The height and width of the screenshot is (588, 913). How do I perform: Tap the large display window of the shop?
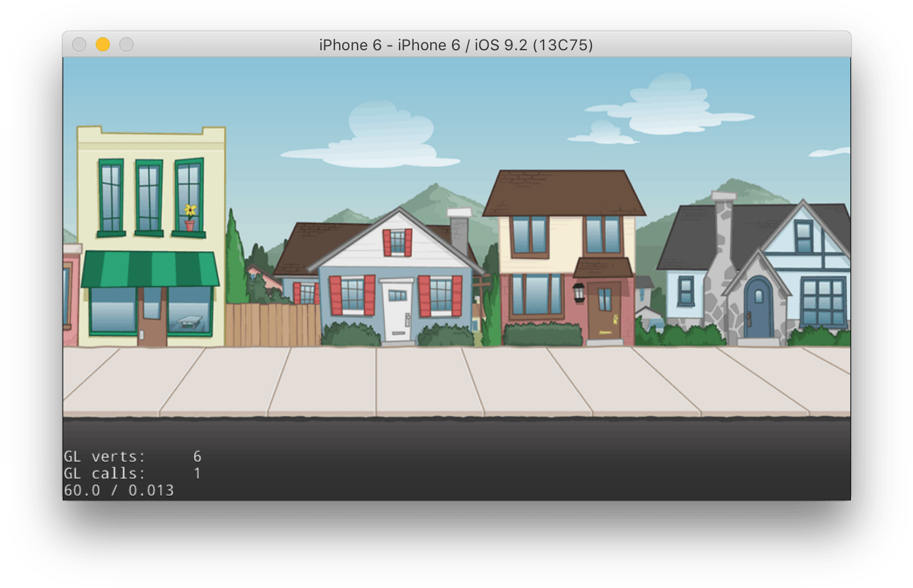[x=112, y=310]
